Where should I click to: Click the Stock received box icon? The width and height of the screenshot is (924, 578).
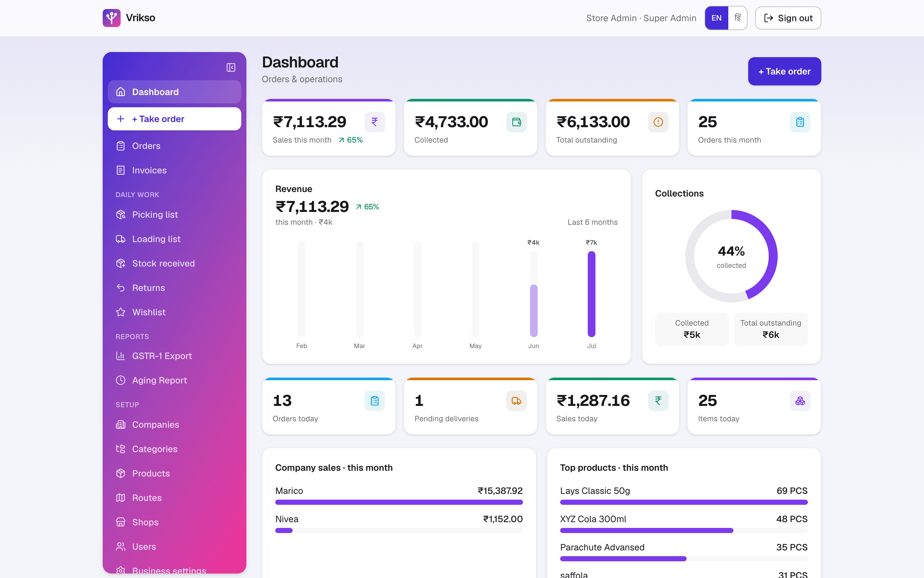tap(121, 263)
